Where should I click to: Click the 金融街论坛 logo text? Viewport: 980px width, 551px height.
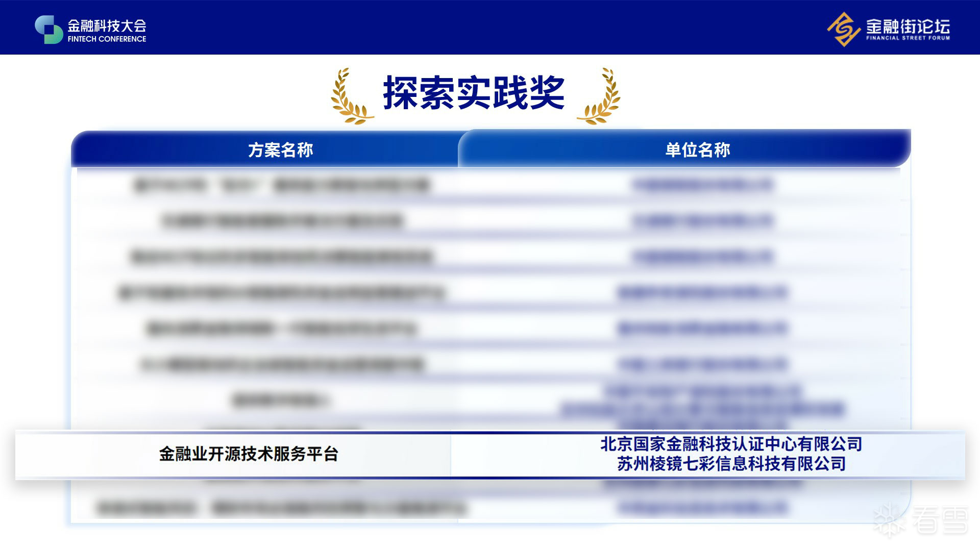[908, 26]
